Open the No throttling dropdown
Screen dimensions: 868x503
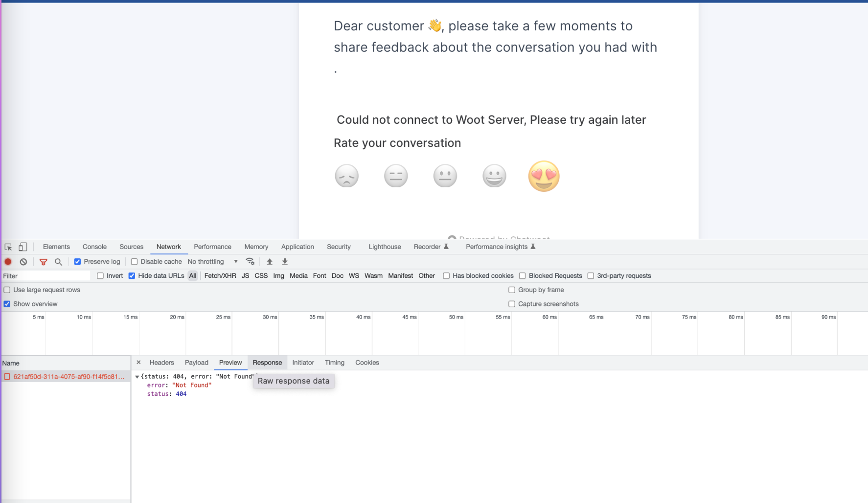213,262
